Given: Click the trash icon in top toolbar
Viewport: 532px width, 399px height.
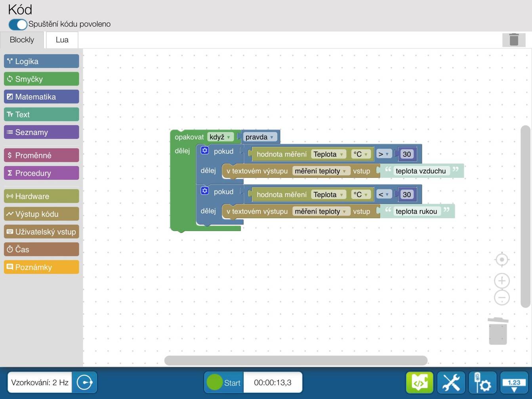Looking at the screenshot, I should [x=514, y=40].
